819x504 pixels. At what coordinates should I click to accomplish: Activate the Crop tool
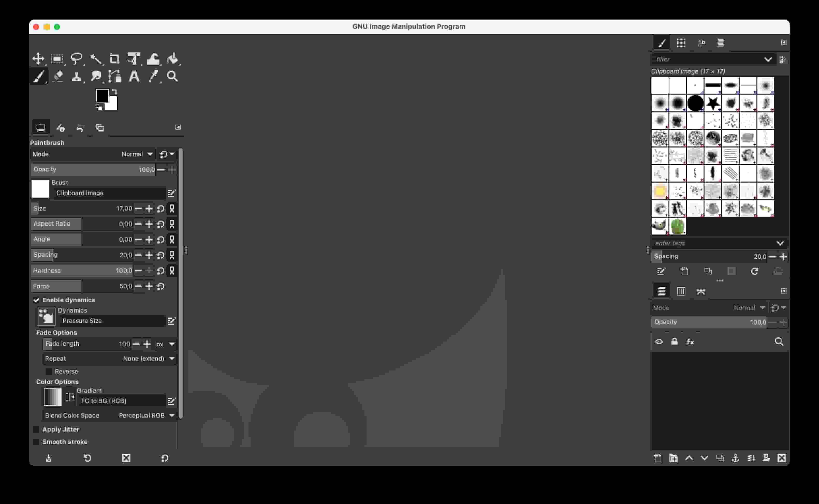coord(115,59)
